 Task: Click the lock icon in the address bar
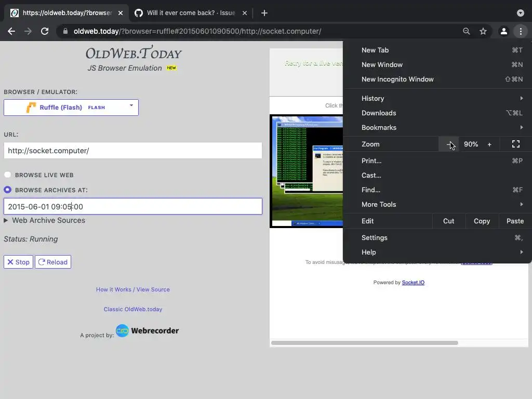pyautogui.click(x=65, y=31)
